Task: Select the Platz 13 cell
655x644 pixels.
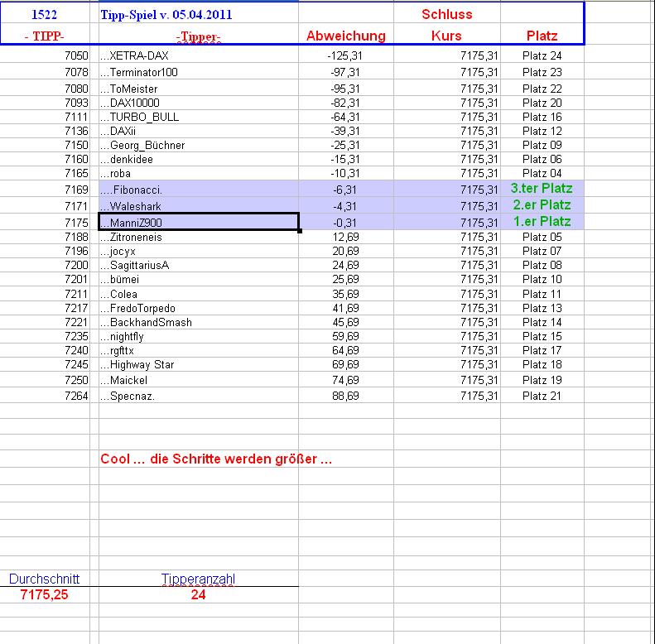Action: (542, 308)
